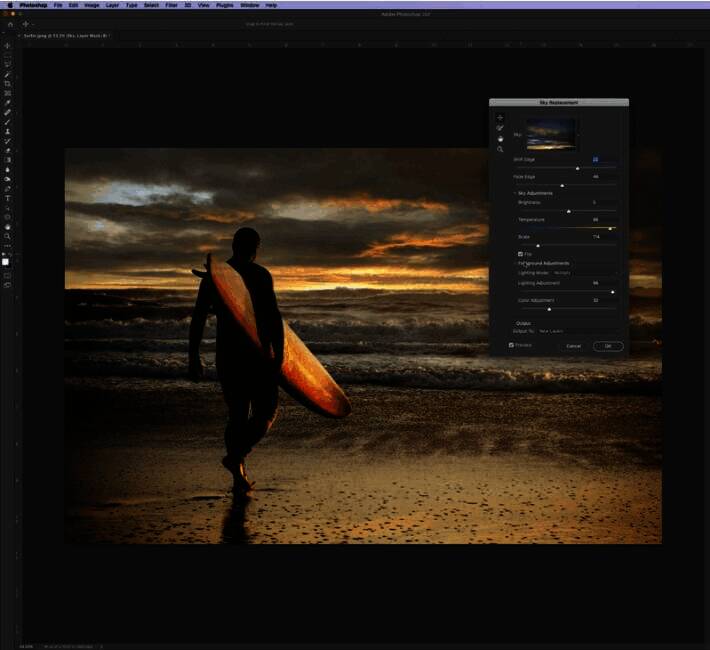Select the Crop tool
The height and width of the screenshot is (650, 710).
click(7, 84)
